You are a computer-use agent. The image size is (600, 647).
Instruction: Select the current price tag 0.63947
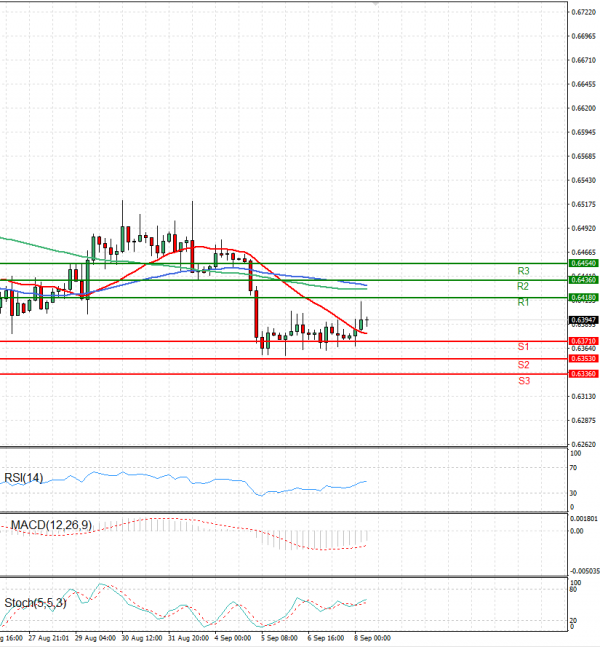(x=583, y=320)
